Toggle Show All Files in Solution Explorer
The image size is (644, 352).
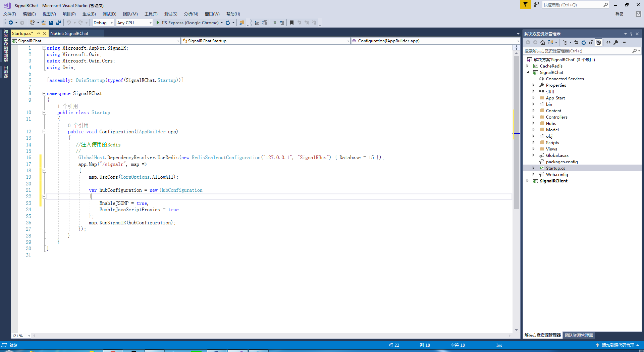(598, 42)
